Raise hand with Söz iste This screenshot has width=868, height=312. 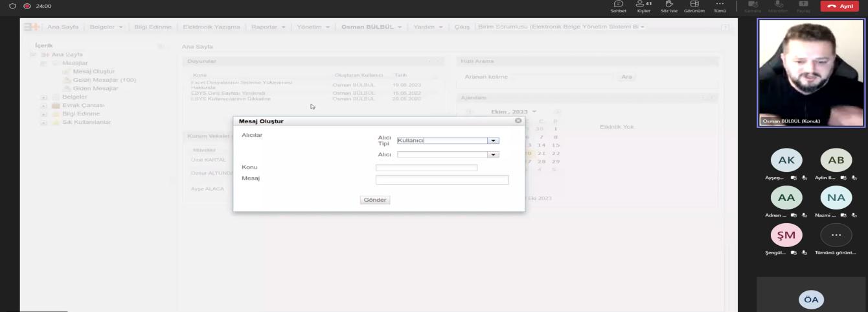[668, 6]
